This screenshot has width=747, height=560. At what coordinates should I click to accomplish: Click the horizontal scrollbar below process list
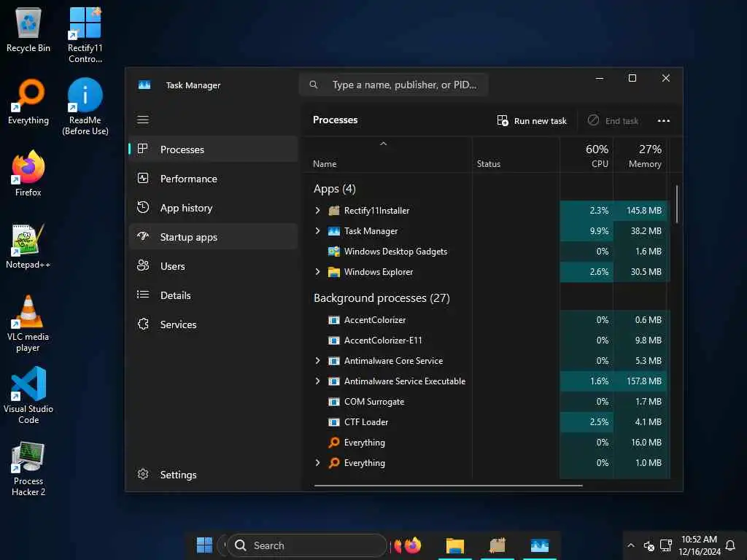pos(449,486)
